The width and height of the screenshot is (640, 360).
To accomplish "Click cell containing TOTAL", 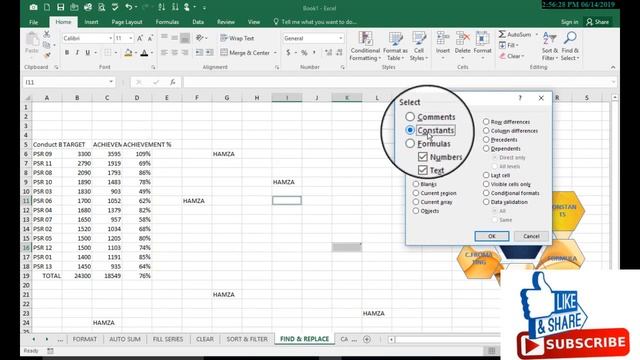I will click(x=47, y=276).
